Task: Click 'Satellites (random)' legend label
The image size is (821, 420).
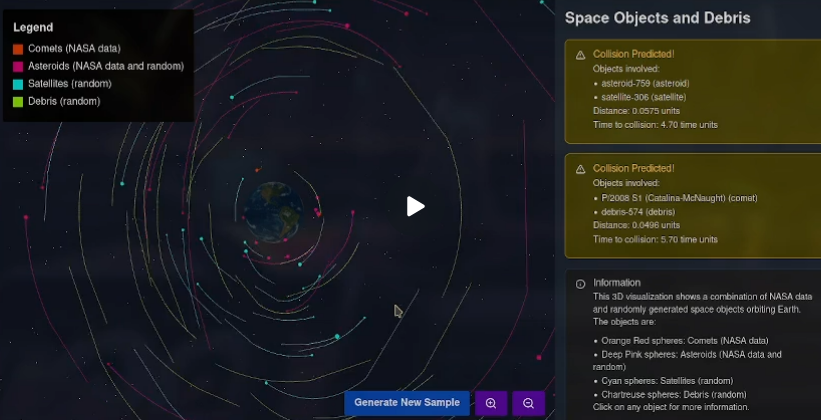Action: [70, 83]
